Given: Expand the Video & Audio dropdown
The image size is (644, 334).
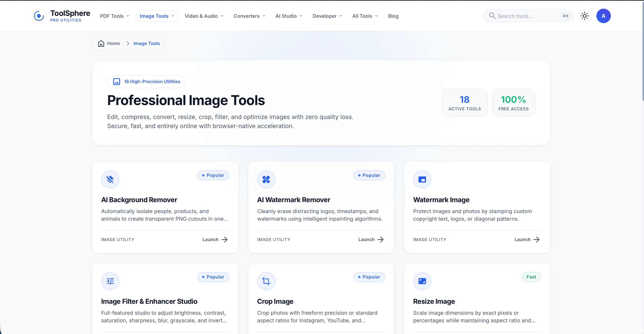Looking at the screenshot, I should pyautogui.click(x=204, y=16).
